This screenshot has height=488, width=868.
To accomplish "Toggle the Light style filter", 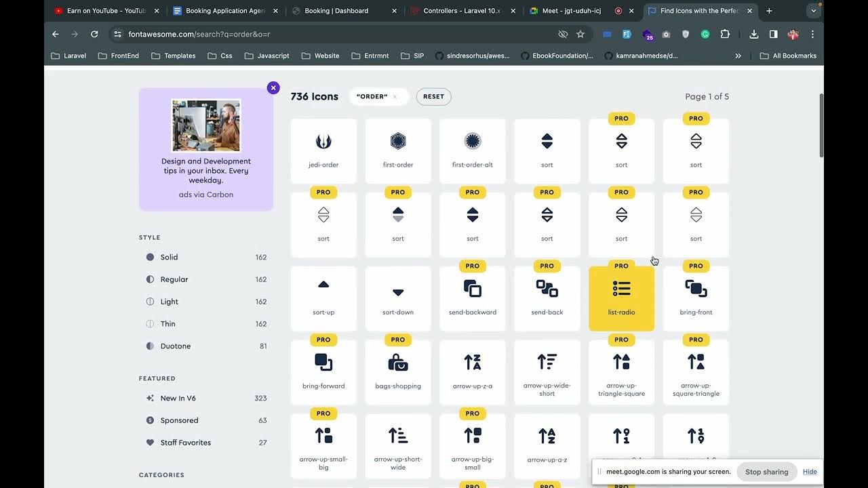I will coord(206,302).
